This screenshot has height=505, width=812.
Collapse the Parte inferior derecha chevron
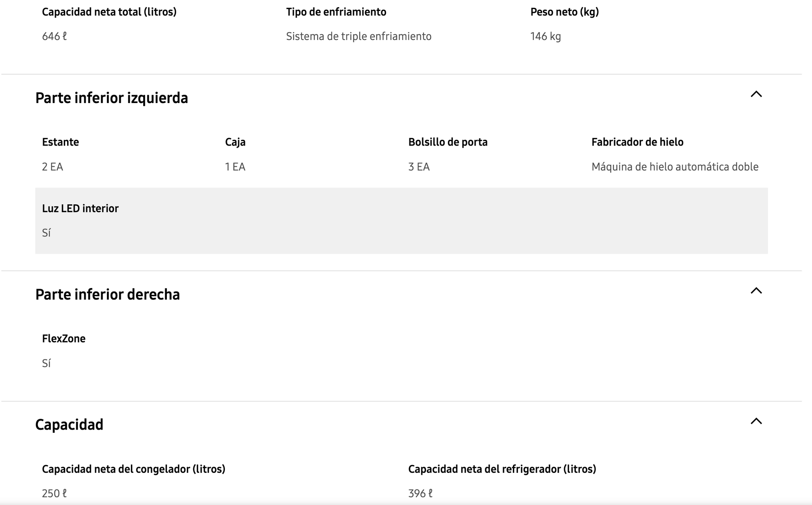756,291
